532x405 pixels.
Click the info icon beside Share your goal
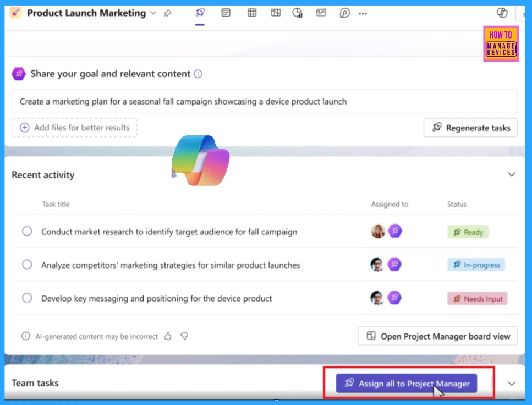(198, 74)
